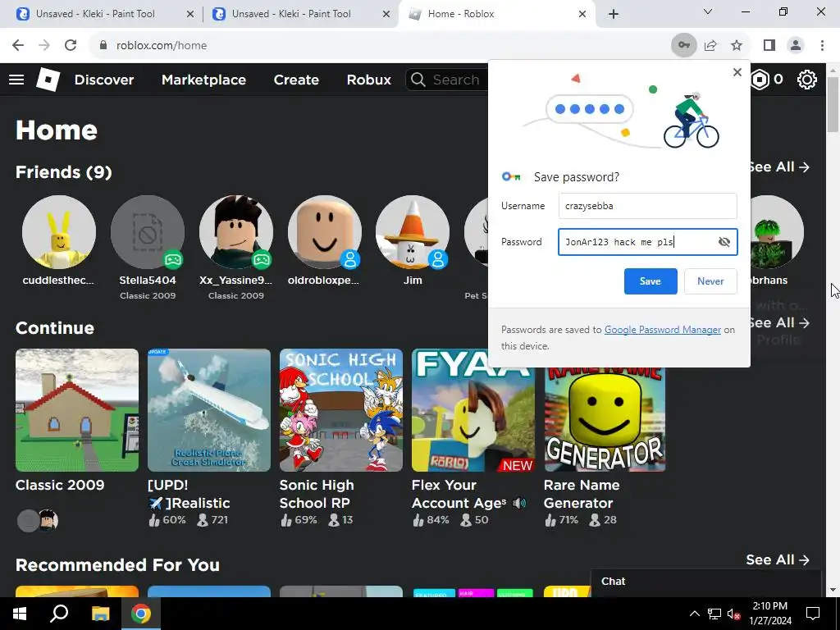Open the Google Password Manager link

click(663, 330)
